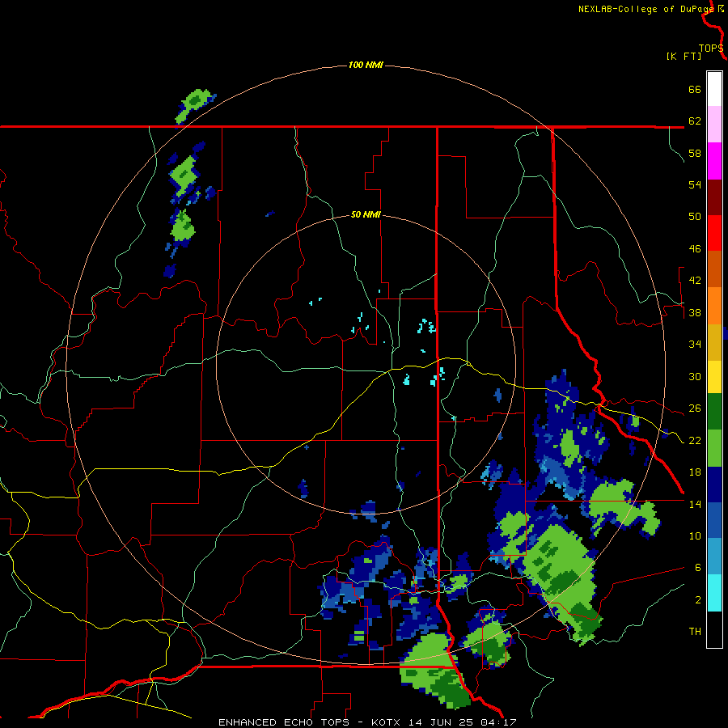Click the legend value 30
Viewport: 728px width, 728px height.
pos(695,376)
